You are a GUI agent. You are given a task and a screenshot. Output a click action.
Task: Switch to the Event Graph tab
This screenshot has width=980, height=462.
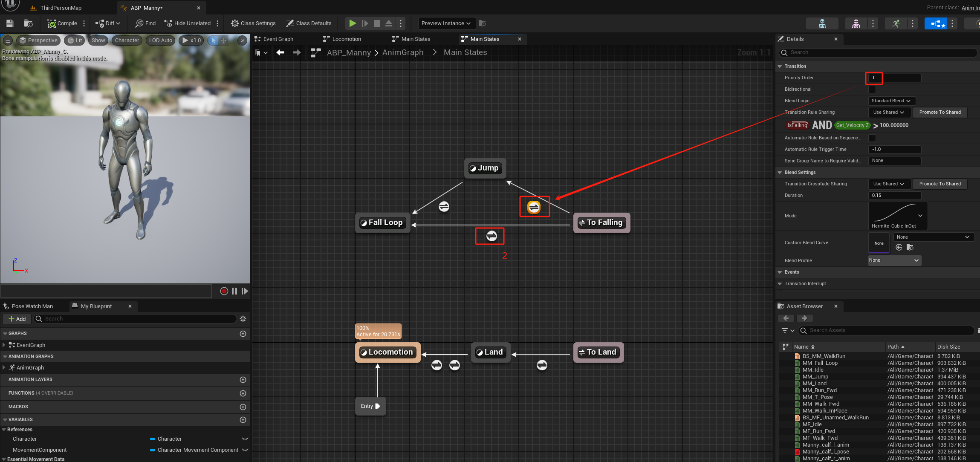click(x=278, y=39)
